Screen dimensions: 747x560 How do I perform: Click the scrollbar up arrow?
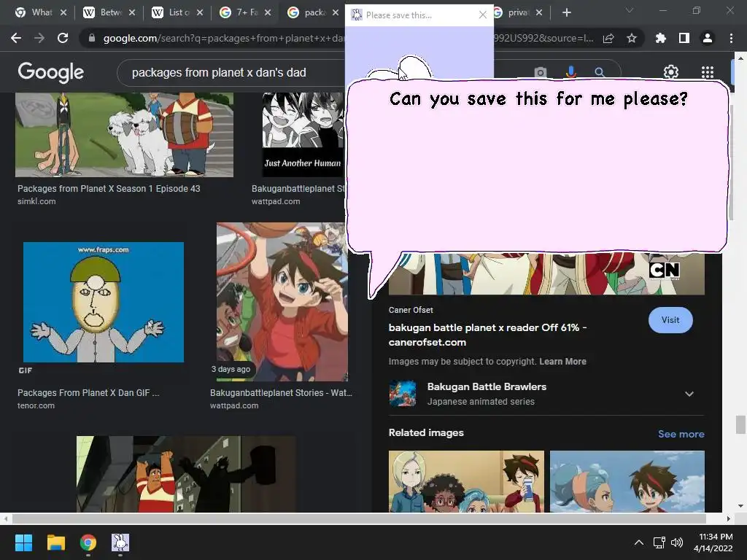pos(740,58)
